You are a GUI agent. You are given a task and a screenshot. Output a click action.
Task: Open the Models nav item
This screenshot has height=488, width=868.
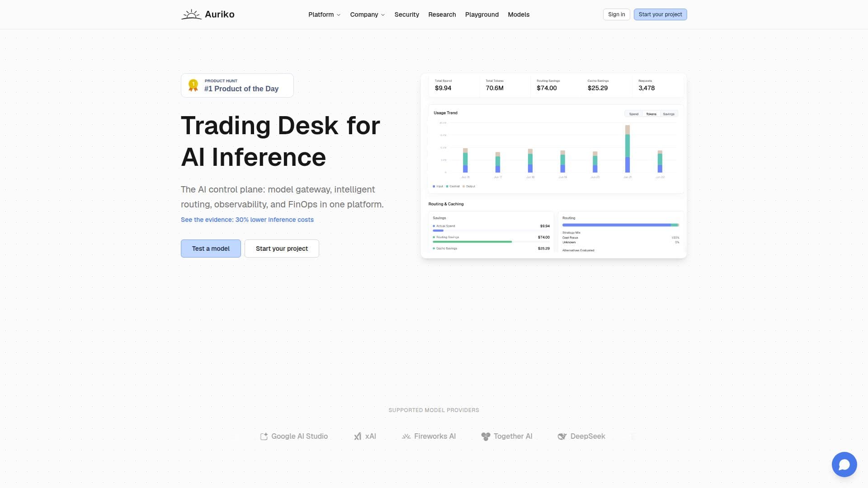[x=519, y=14]
